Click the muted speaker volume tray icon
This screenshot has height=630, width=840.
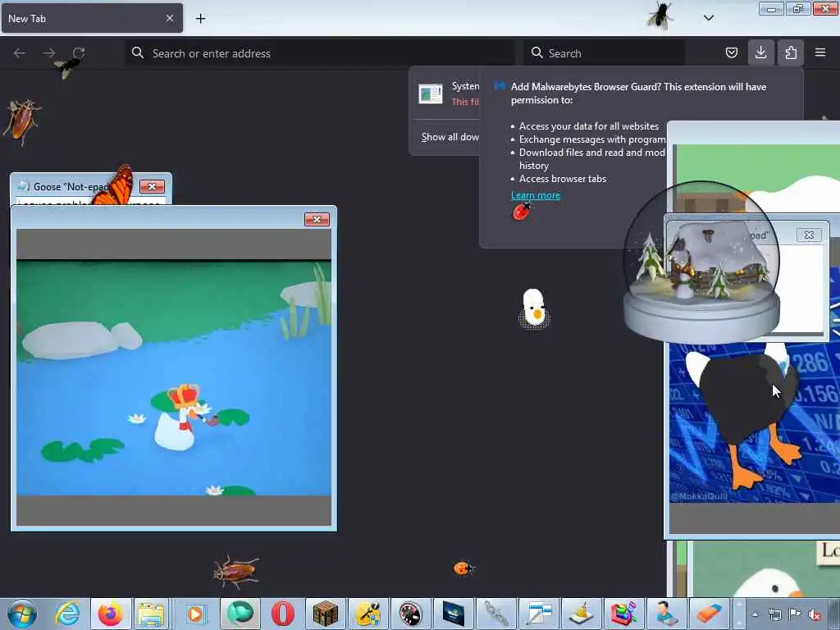[x=815, y=614]
